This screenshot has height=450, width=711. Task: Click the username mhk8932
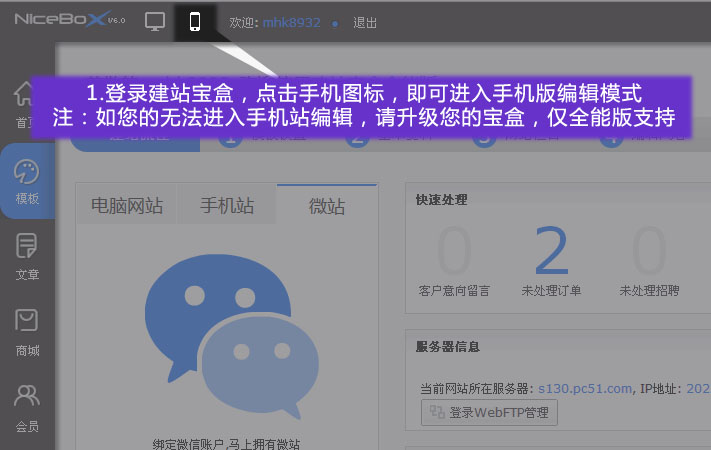[291, 22]
